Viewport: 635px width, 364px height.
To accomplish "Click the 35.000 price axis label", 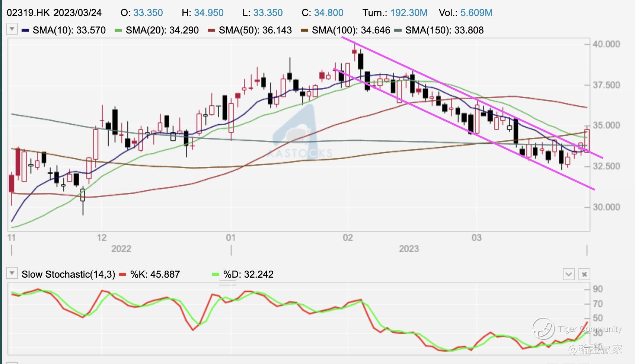I will tap(606, 125).
